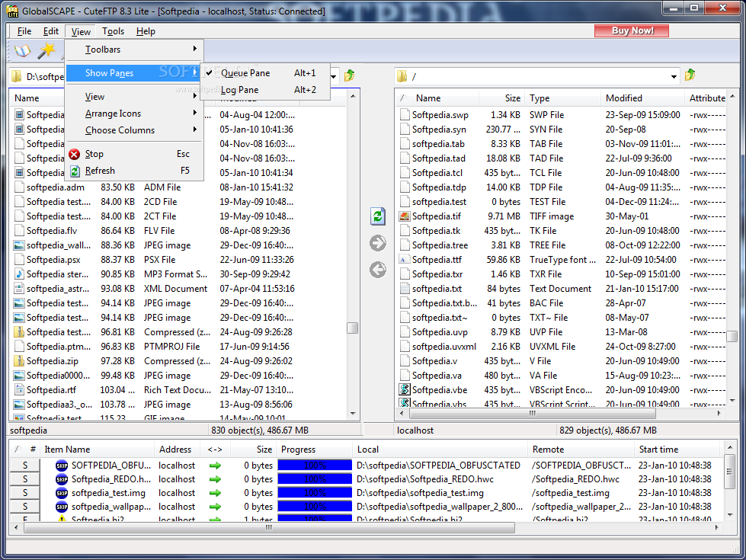Click Softpedia.vbe script file icon

point(405,389)
